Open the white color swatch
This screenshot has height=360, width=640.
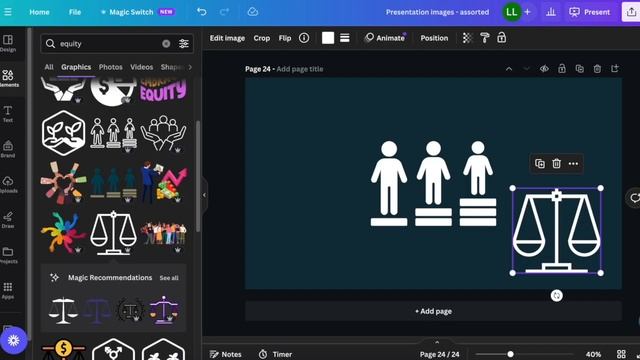point(328,38)
